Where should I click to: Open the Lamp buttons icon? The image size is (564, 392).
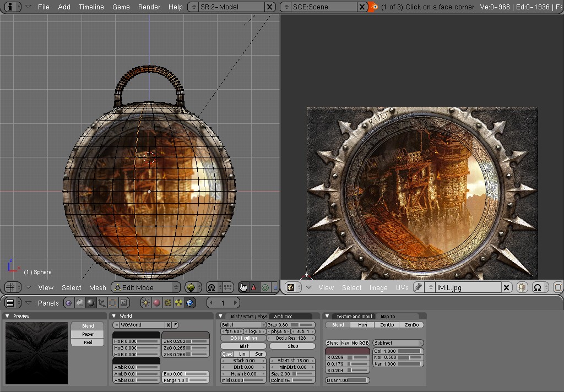145,303
